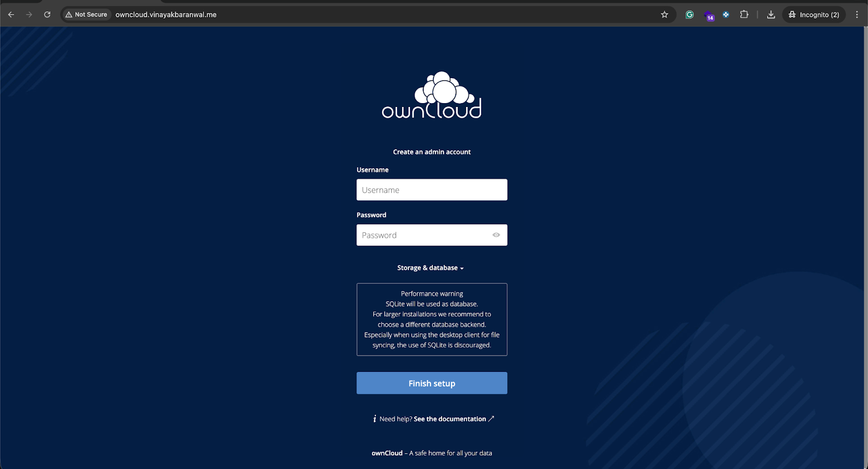Focus the Username input field
The width and height of the screenshot is (868, 469).
pyautogui.click(x=432, y=190)
